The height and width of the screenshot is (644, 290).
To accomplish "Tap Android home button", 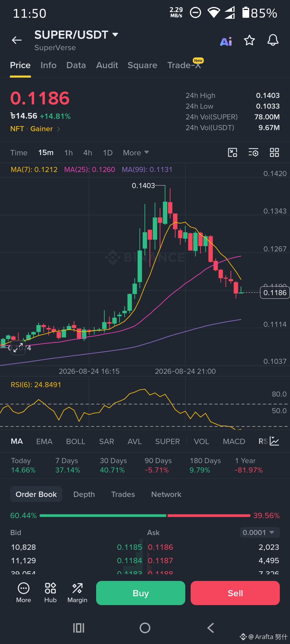I will (x=145, y=628).
